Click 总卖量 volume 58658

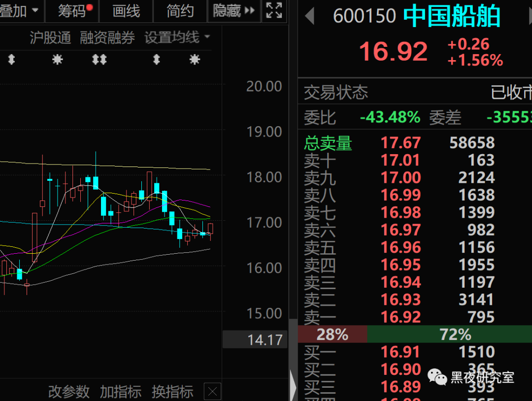[x=472, y=143]
